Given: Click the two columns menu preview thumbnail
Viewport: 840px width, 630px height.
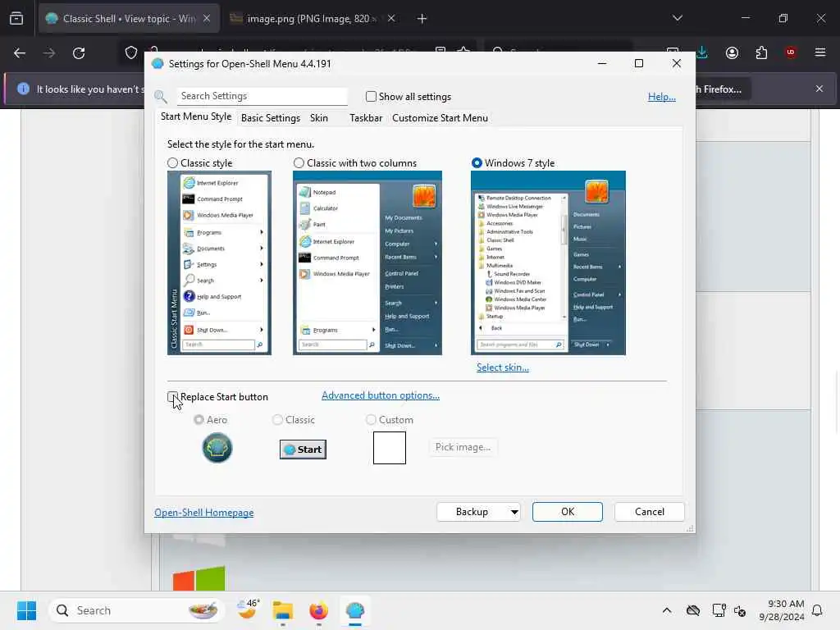Looking at the screenshot, I should (x=367, y=262).
